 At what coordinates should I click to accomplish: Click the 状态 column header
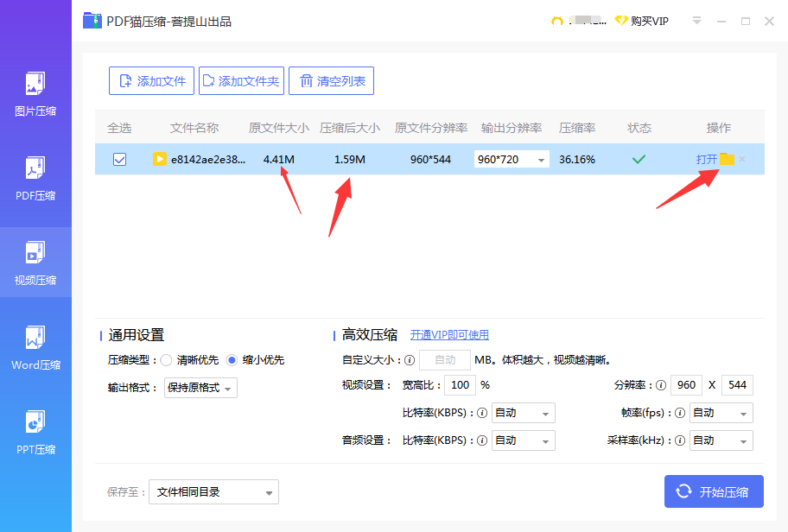pyautogui.click(x=639, y=128)
